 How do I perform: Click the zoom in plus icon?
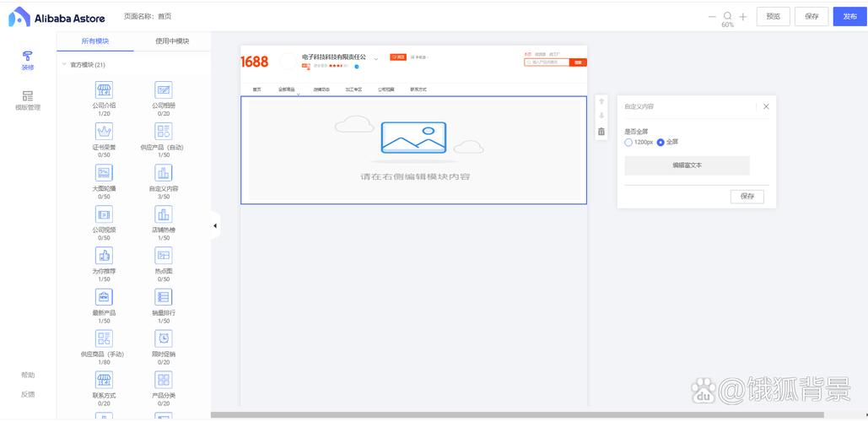click(743, 17)
